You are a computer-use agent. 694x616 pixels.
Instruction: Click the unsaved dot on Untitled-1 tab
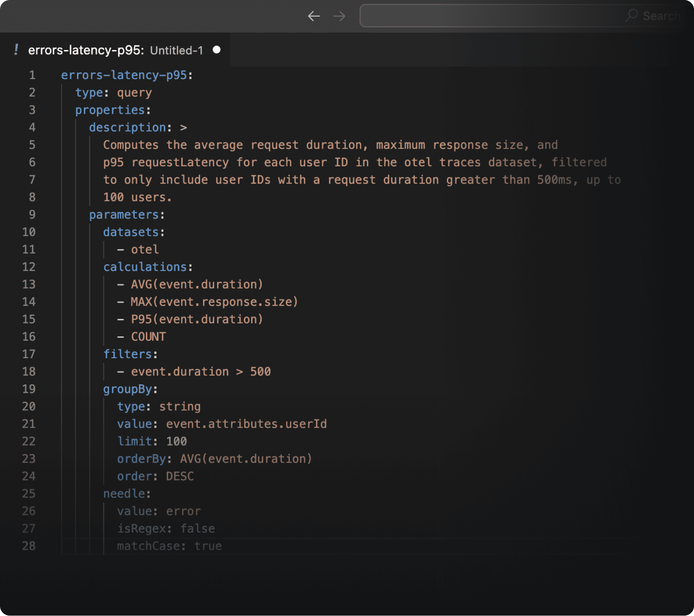tap(217, 50)
